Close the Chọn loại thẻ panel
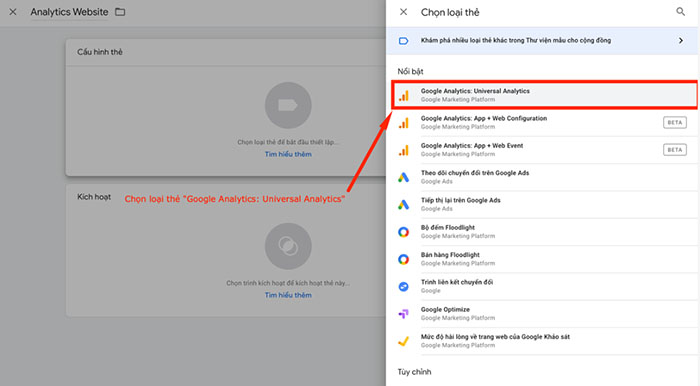Screen dimensions: 700x386 404,12
